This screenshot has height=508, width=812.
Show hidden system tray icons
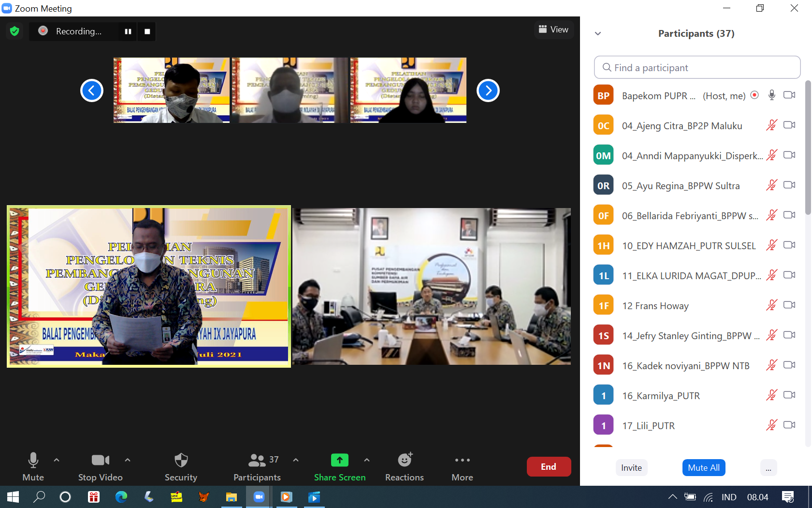pos(672,497)
